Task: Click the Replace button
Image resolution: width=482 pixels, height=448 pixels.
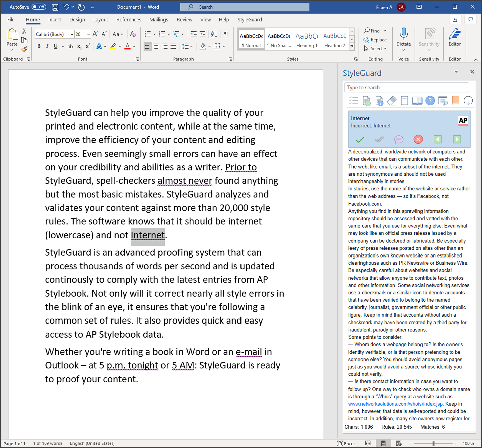Action: click(x=375, y=40)
